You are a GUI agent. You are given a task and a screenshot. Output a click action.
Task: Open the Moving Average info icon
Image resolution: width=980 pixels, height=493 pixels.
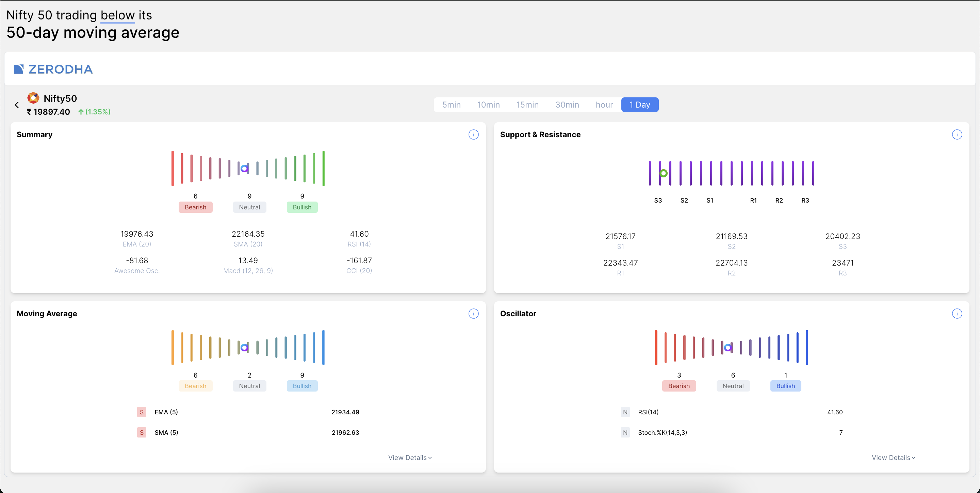tap(473, 313)
